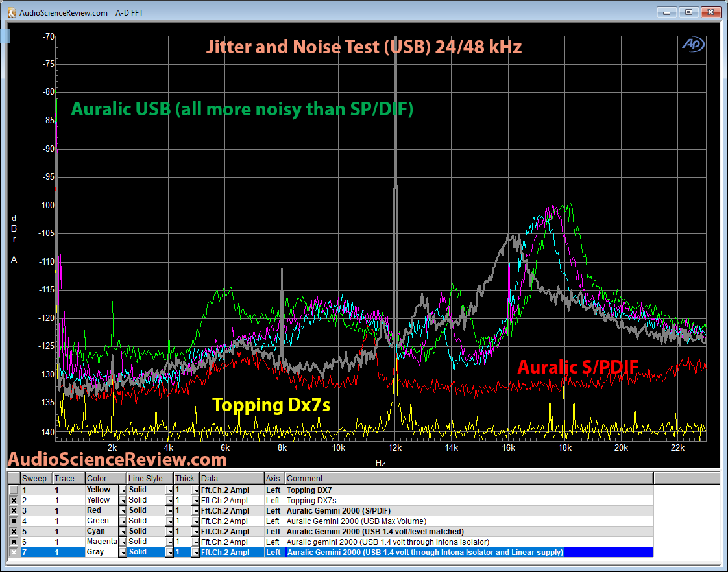Expand Line Style dropdown in the Cyan row
This screenshot has width=728, height=572.
169,532
